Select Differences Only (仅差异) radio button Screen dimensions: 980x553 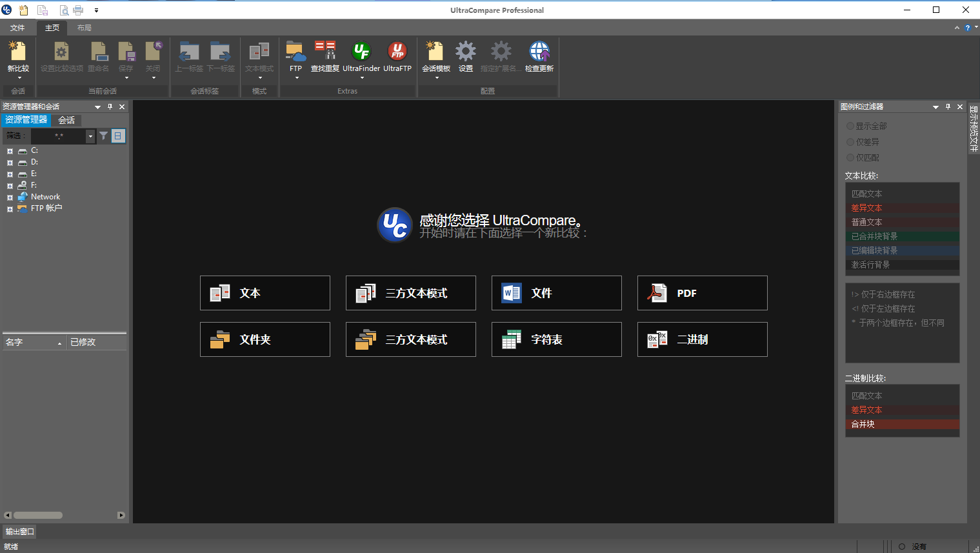(850, 142)
